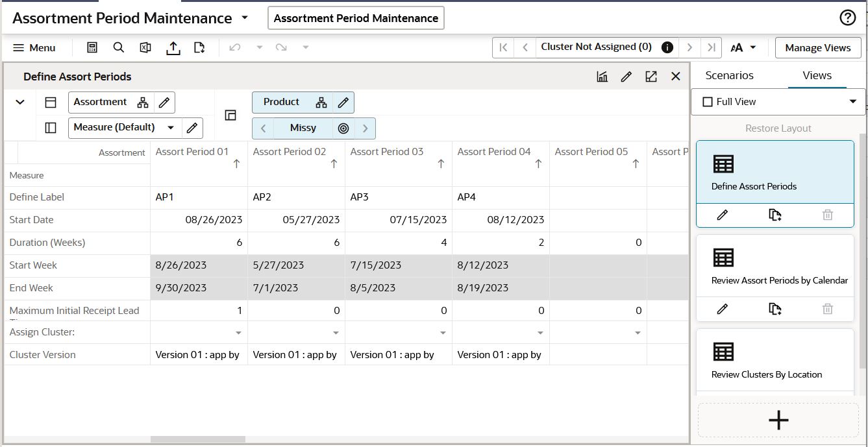Click the horizontal scrollbar thumb below grid

197,439
